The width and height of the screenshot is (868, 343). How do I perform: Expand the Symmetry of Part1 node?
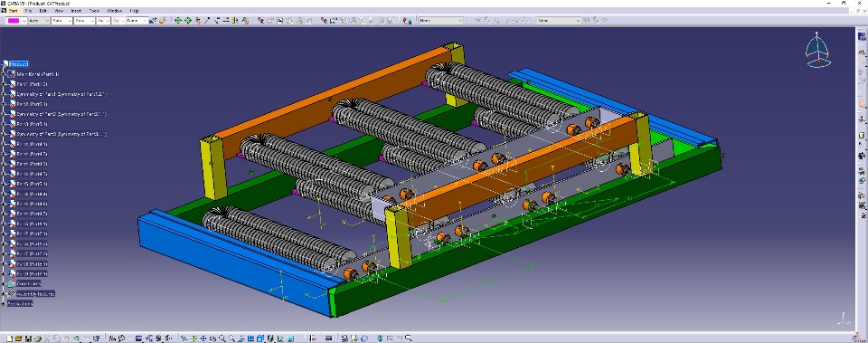click(4, 94)
